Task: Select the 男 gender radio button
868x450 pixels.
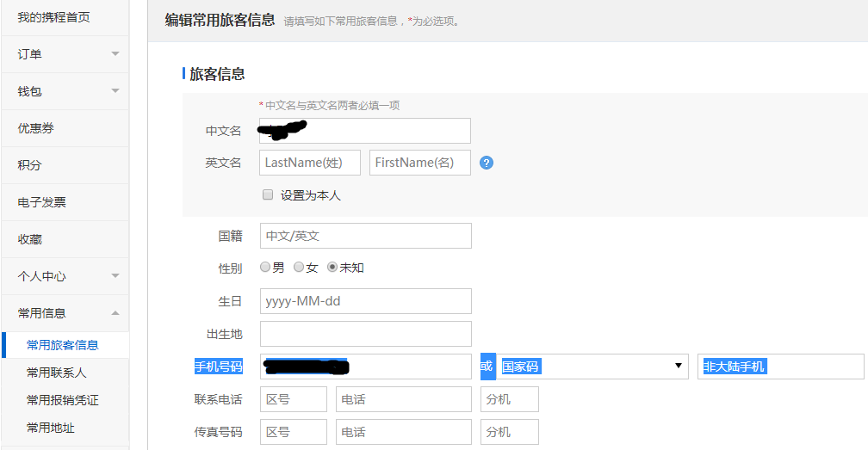Action: [x=265, y=268]
